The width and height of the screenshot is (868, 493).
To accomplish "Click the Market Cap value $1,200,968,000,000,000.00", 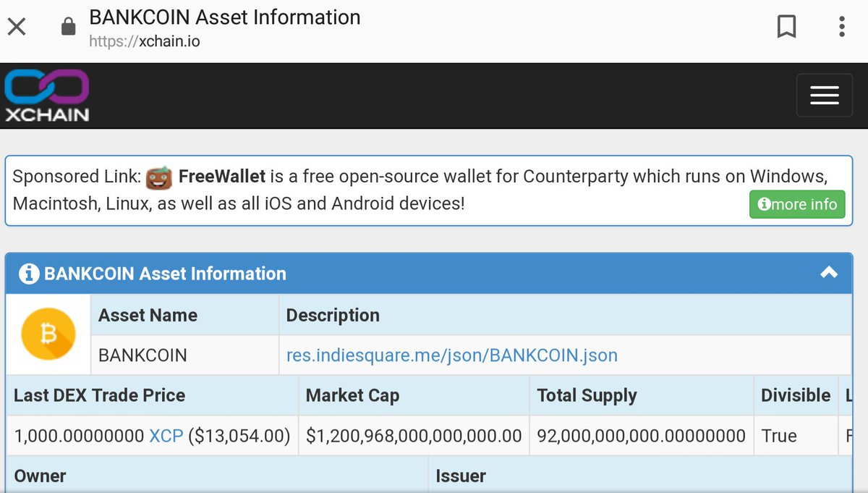I will [x=414, y=436].
